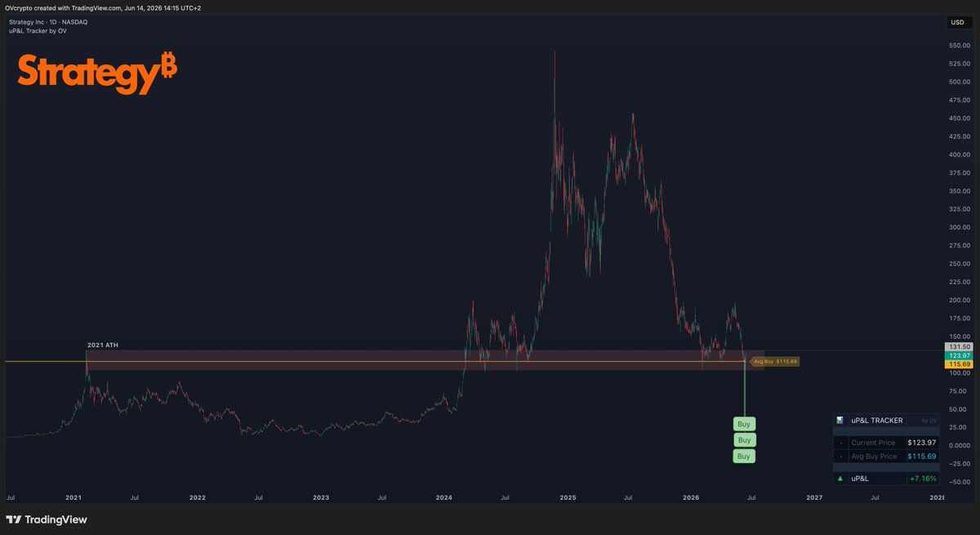Image resolution: width=980 pixels, height=535 pixels.
Task: Click the middle green Buy marker
Action: [x=743, y=439]
